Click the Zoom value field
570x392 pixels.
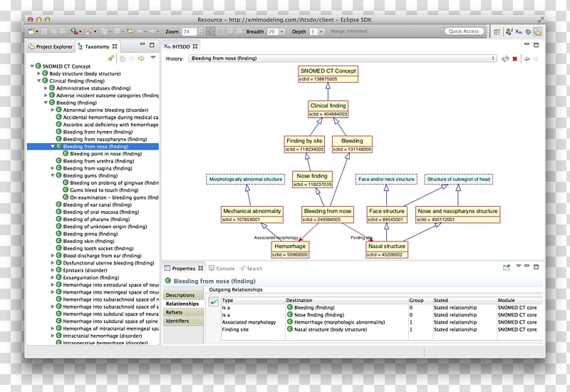pyautogui.click(x=190, y=31)
